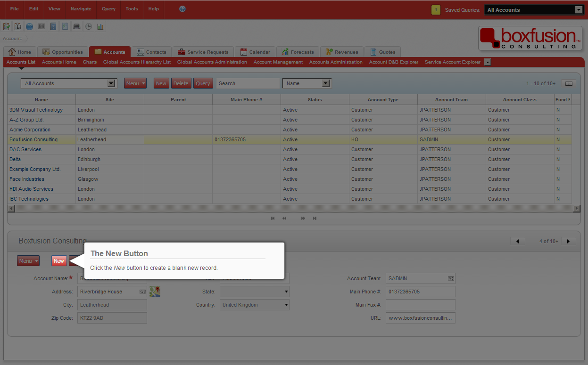Image resolution: width=588 pixels, height=365 pixels.
Task: Click into the Search input field
Action: coord(248,83)
